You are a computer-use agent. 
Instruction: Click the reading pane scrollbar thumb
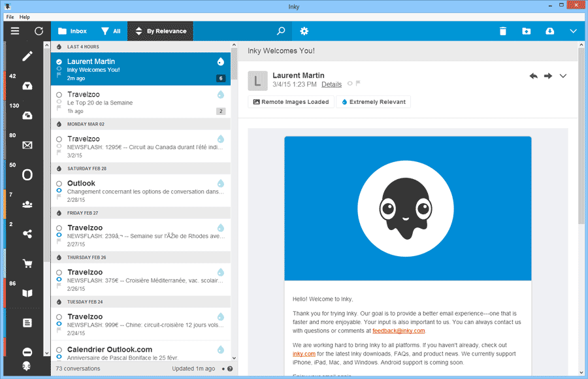pyautogui.click(x=581, y=136)
